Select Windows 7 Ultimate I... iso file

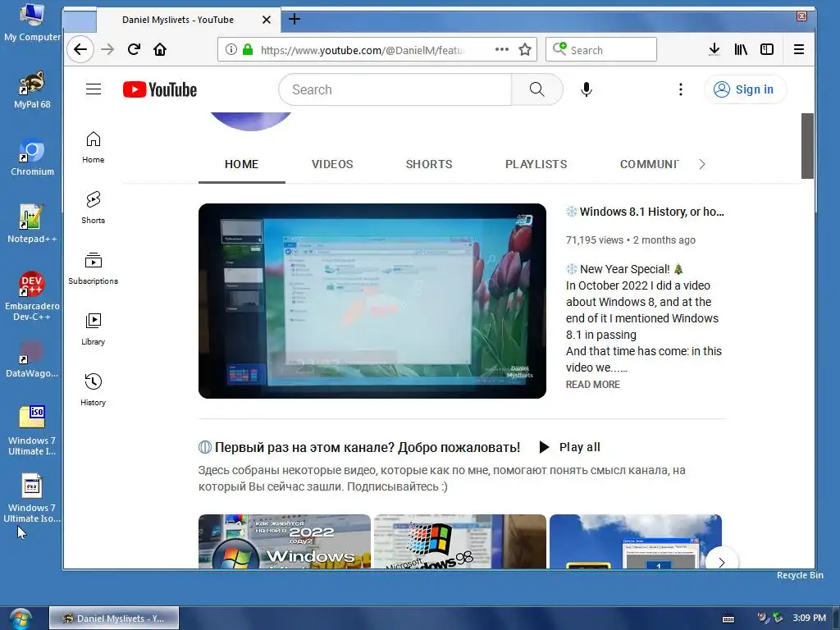tap(32, 431)
